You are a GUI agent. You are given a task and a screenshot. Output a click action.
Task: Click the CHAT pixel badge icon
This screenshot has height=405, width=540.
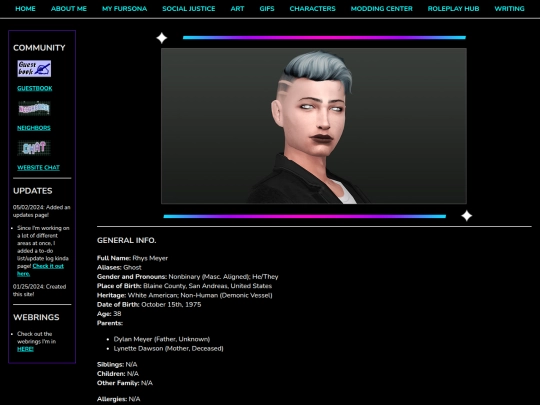34,148
